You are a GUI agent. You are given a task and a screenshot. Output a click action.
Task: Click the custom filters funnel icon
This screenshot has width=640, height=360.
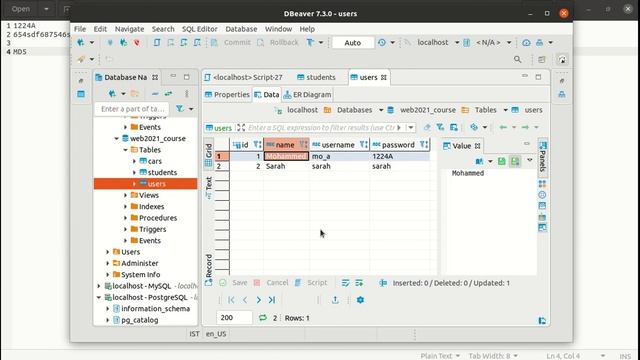(440, 127)
